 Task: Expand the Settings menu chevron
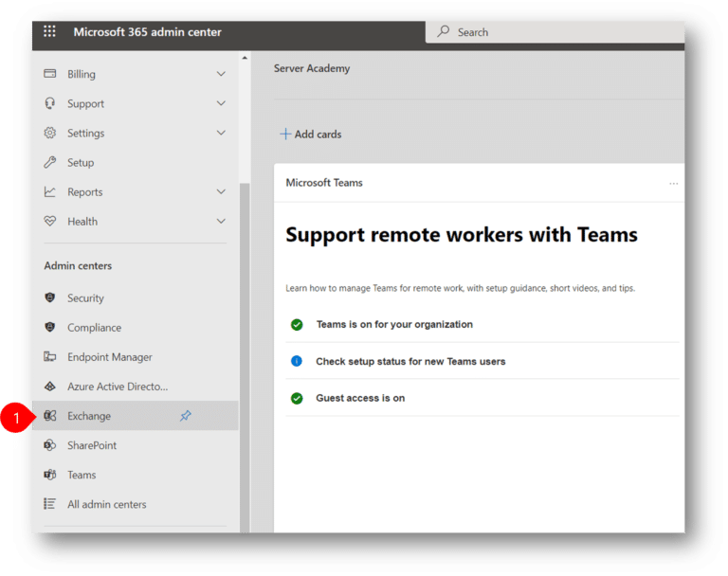(221, 133)
